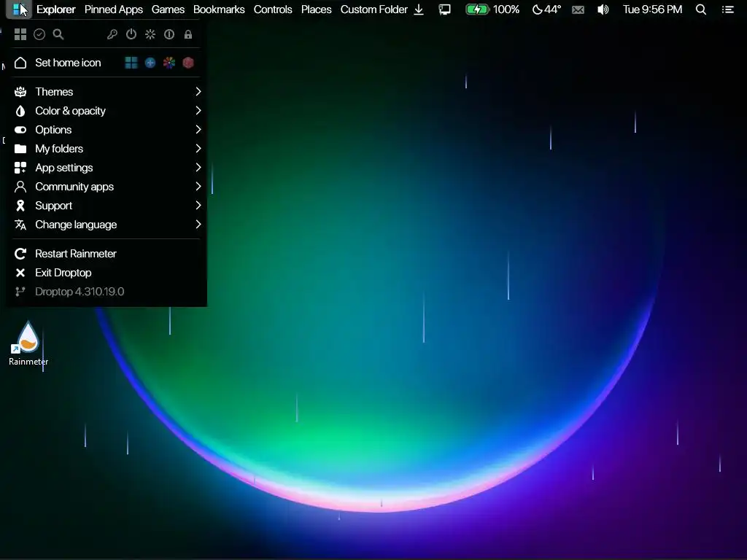Click the key icon in menu toolbar
Viewport: 747px width, 560px height.
[x=112, y=34]
